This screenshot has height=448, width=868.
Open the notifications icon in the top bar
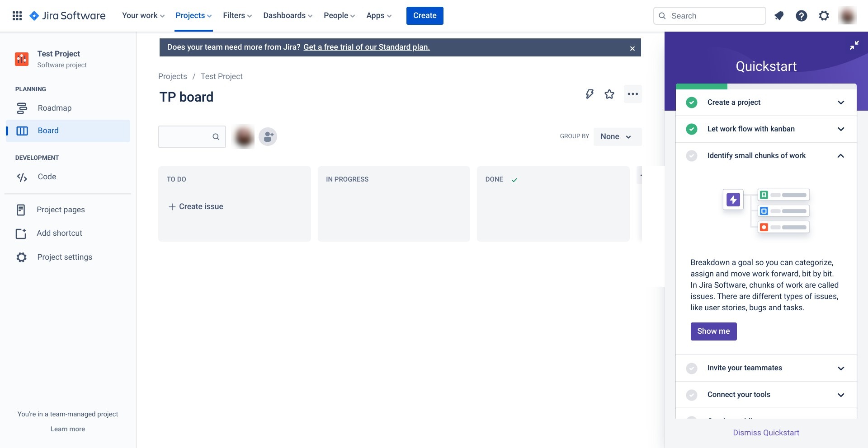coord(778,16)
